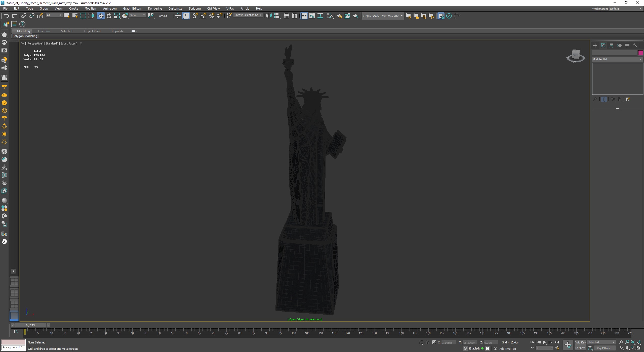Toggle Angle Snap
The height and width of the screenshot is (352, 644).
tap(203, 16)
